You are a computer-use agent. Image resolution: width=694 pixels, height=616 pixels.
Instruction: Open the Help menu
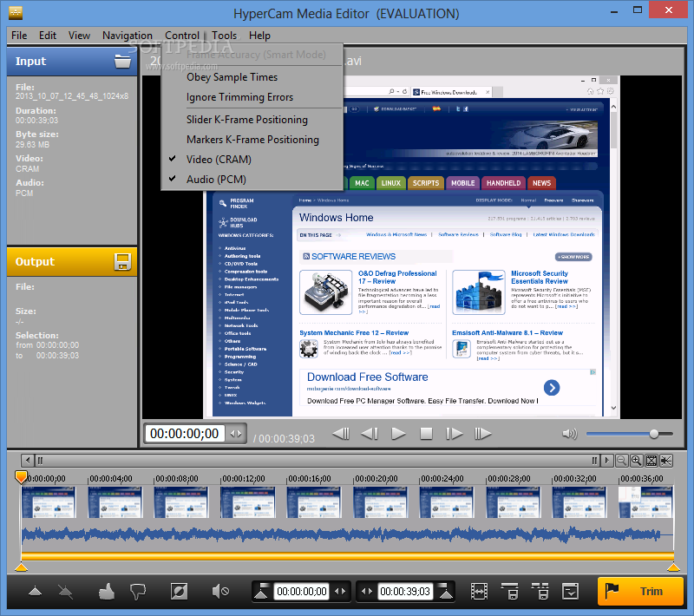(259, 36)
